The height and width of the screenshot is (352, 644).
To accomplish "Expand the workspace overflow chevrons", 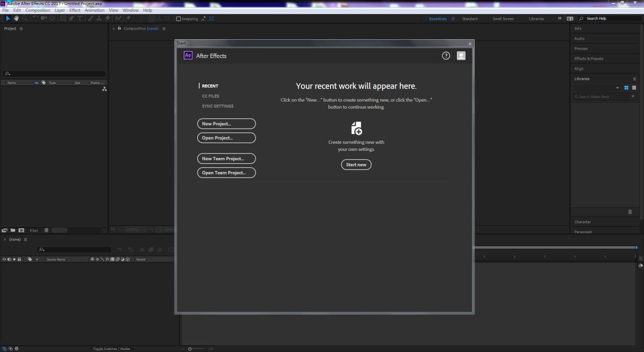I will [559, 19].
